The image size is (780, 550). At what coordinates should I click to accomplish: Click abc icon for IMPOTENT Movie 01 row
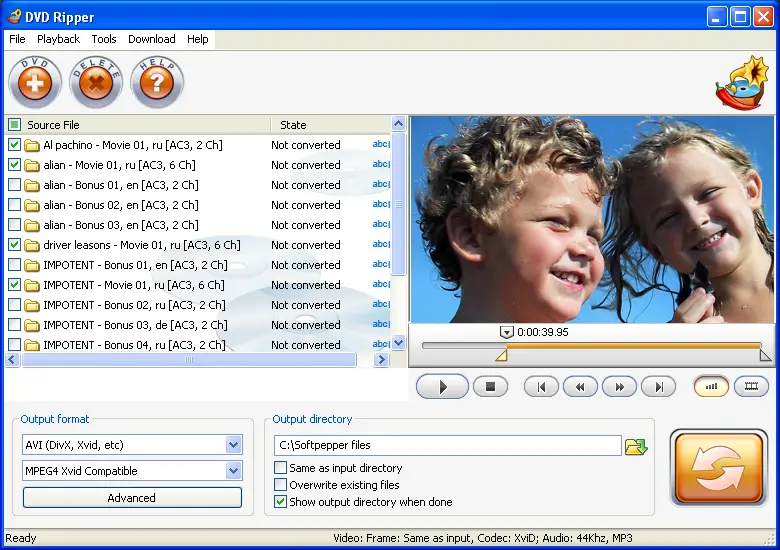click(381, 284)
